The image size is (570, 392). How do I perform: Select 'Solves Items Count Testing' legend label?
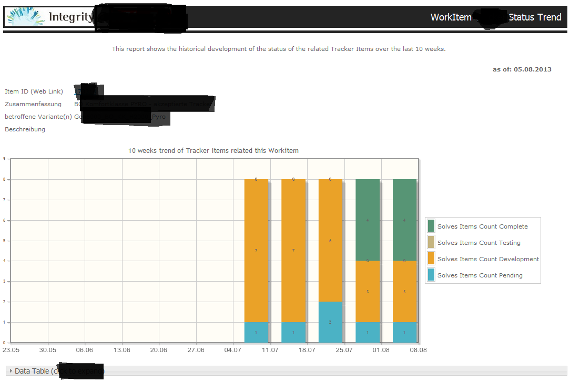click(x=479, y=243)
